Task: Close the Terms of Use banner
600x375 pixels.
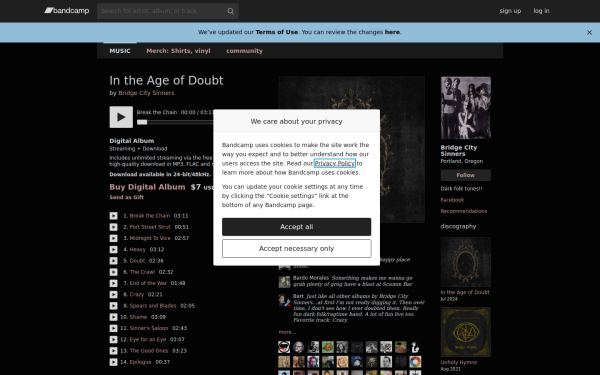Action: coord(589,33)
